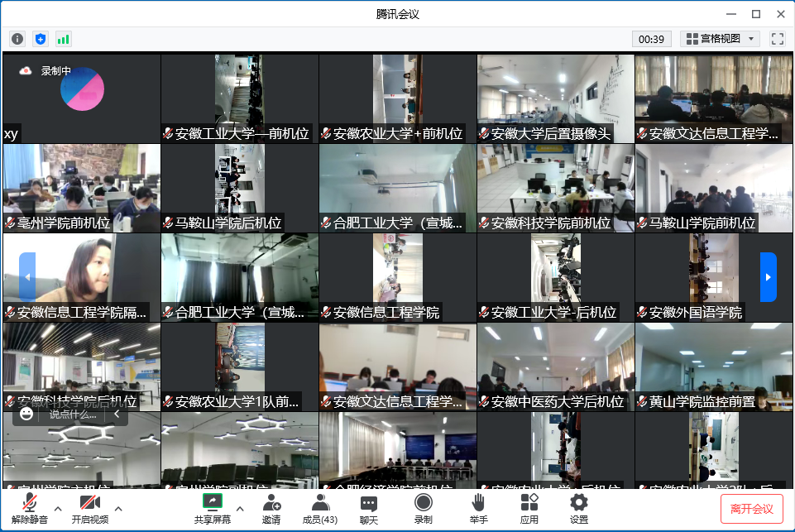The image size is (795, 532).
Task: Expand video options beside 开启视频
Action: click(x=118, y=508)
